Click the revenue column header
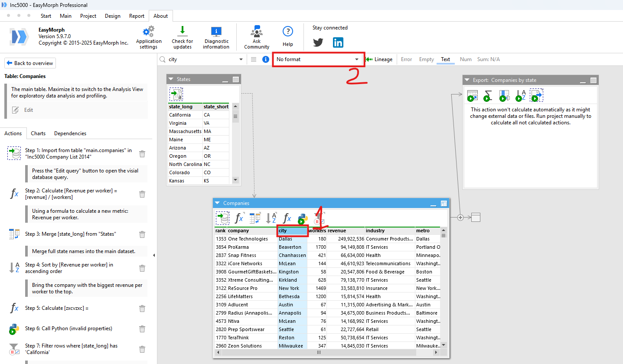 tap(346, 231)
